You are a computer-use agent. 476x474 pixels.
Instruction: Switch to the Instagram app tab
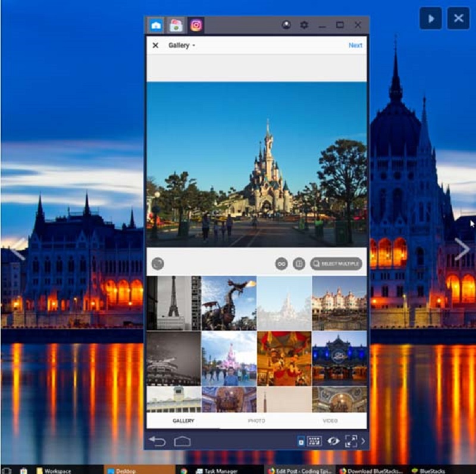(196, 25)
